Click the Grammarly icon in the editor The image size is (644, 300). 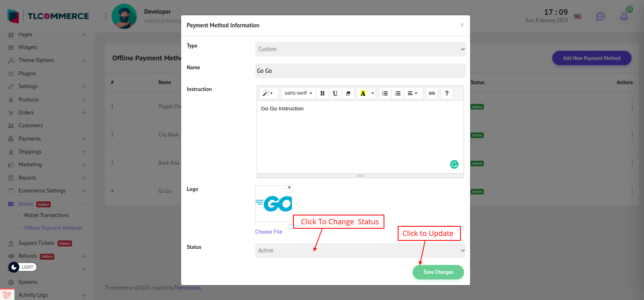(454, 164)
